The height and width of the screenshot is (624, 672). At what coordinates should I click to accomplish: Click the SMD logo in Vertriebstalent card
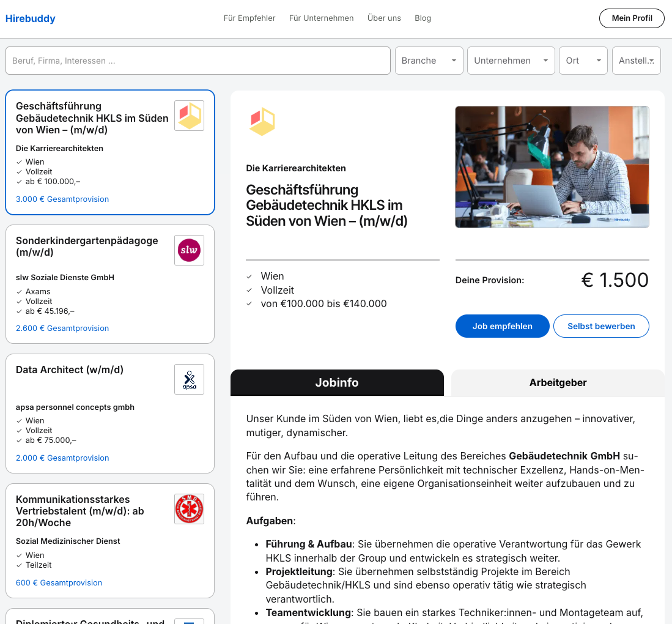(x=189, y=509)
